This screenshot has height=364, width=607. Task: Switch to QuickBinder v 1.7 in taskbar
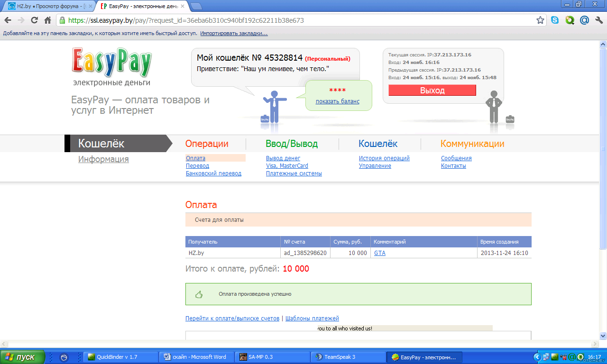(121, 357)
